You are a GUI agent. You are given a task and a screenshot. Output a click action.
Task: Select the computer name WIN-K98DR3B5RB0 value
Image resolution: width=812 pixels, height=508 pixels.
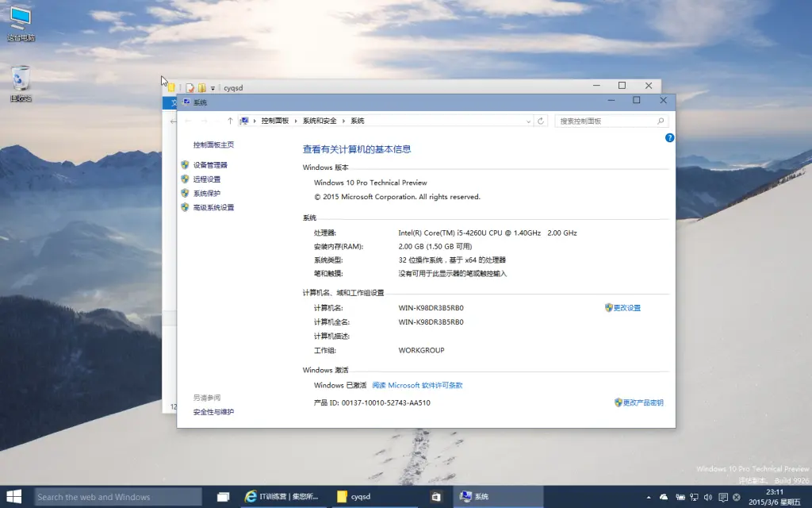pos(431,307)
